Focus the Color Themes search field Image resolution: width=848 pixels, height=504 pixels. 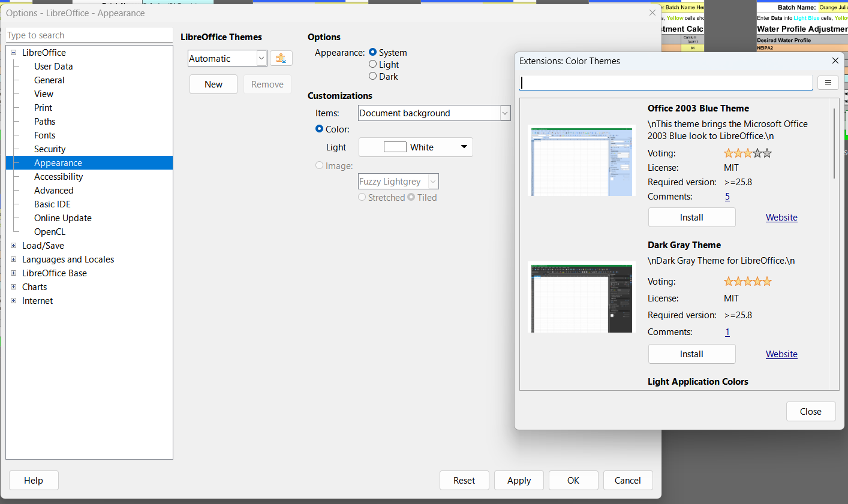(x=666, y=83)
